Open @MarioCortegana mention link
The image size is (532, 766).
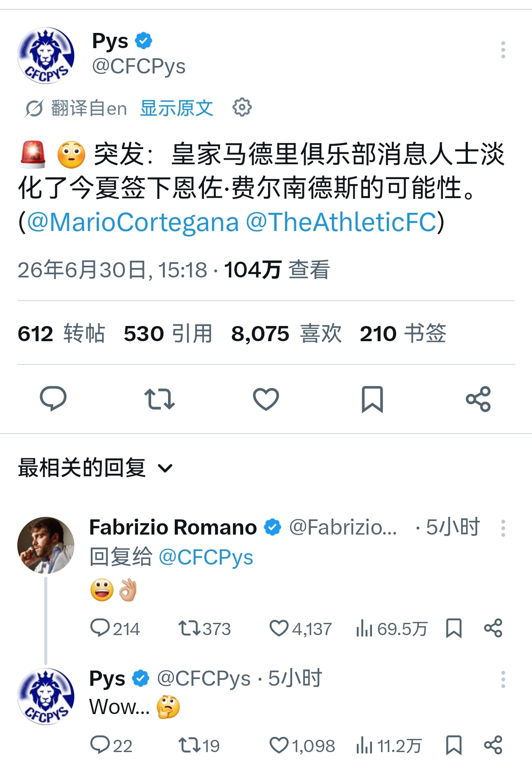[133, 222]
